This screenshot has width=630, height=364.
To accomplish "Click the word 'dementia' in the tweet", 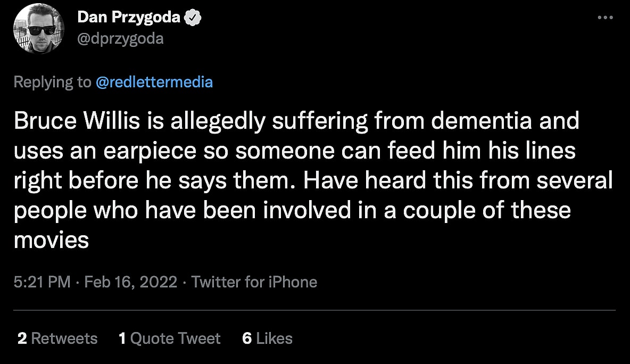I will tap(481, 121).
